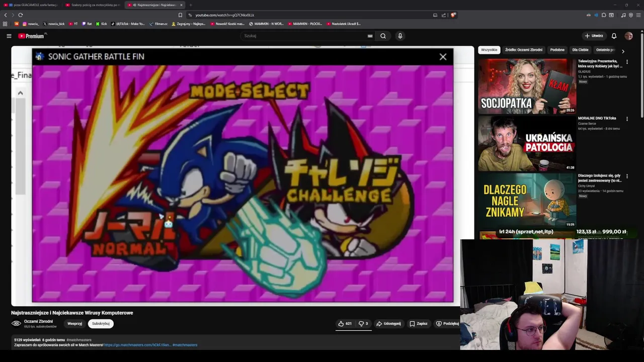The height and width of the screenshot is (362, 644).
Task: Open Oczami Zbrodni channel name link
Action: coord(38,321)
